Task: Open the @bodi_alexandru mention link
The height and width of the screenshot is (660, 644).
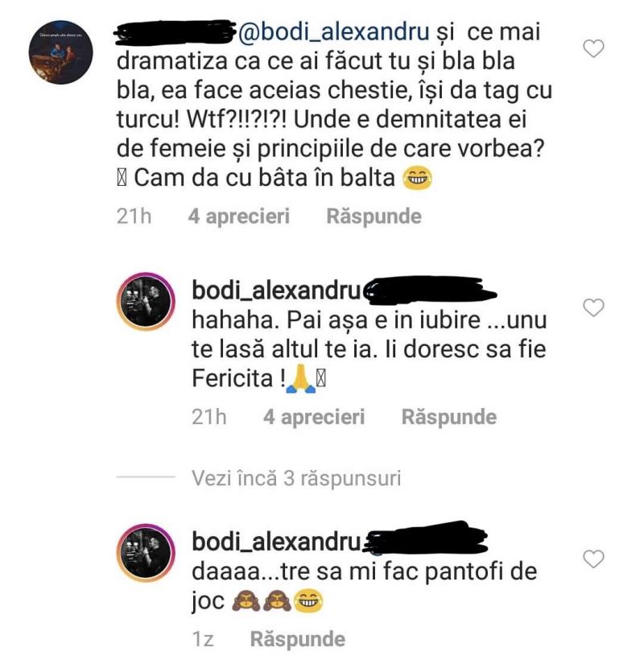Action: coord(334,32)
